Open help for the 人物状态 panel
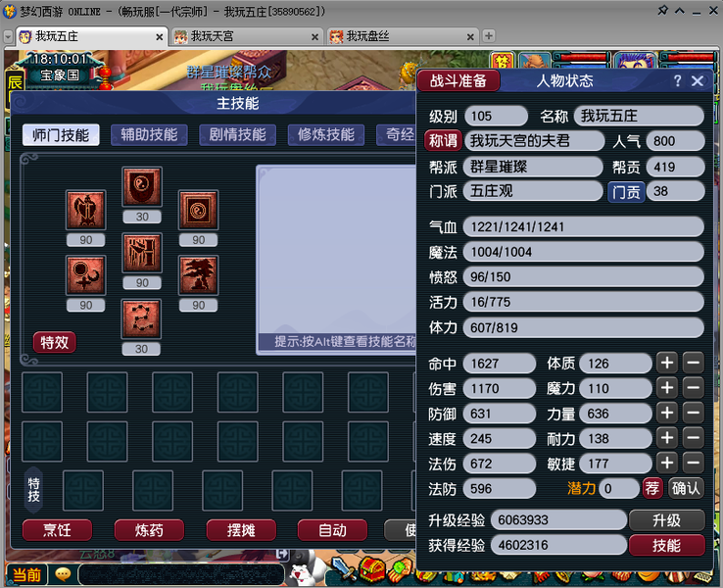This screenshot has height=588, width=723. (x=677, y=81)
